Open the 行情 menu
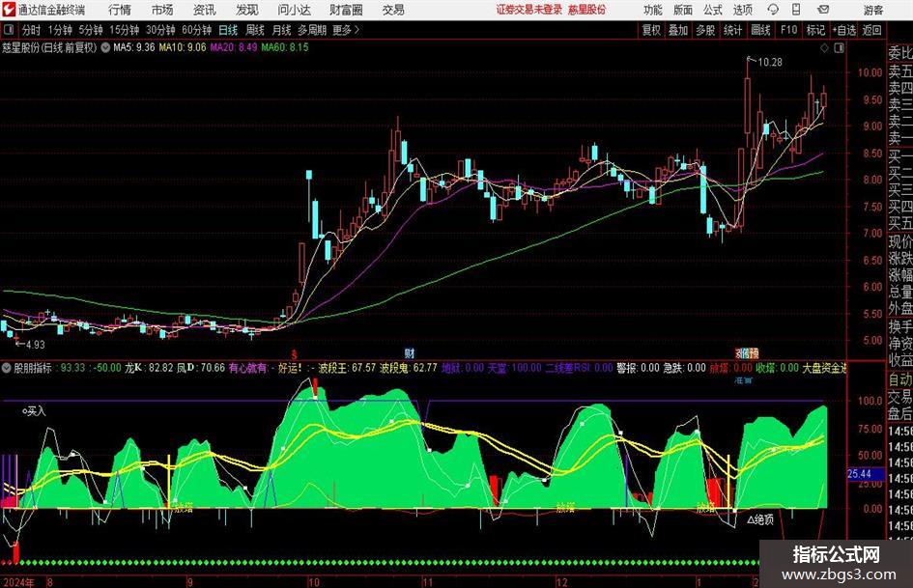 pos(120,10)
